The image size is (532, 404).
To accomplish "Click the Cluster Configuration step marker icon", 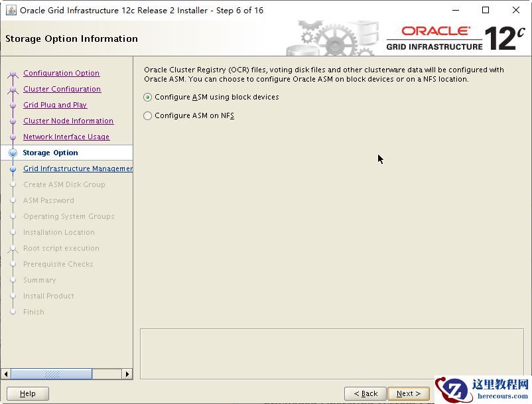I will point(13,90).
